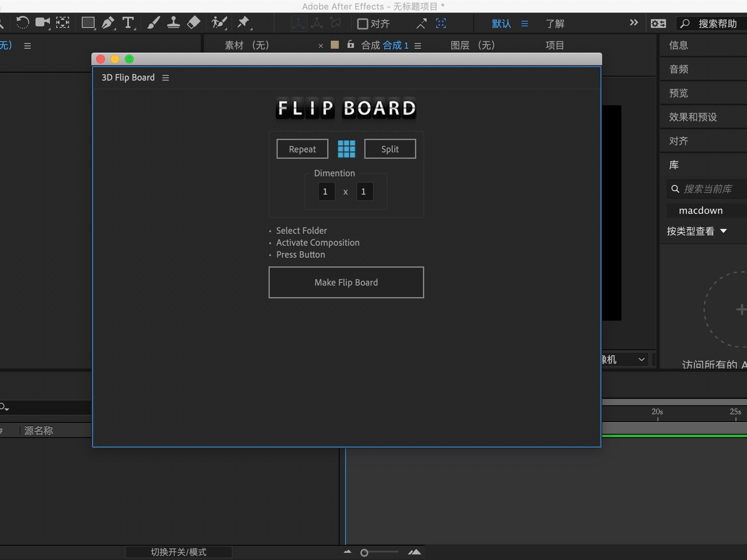This screenshot has height=560, width=747.
Task: Switch to the 项目 tab
Action: click(554, 45)
